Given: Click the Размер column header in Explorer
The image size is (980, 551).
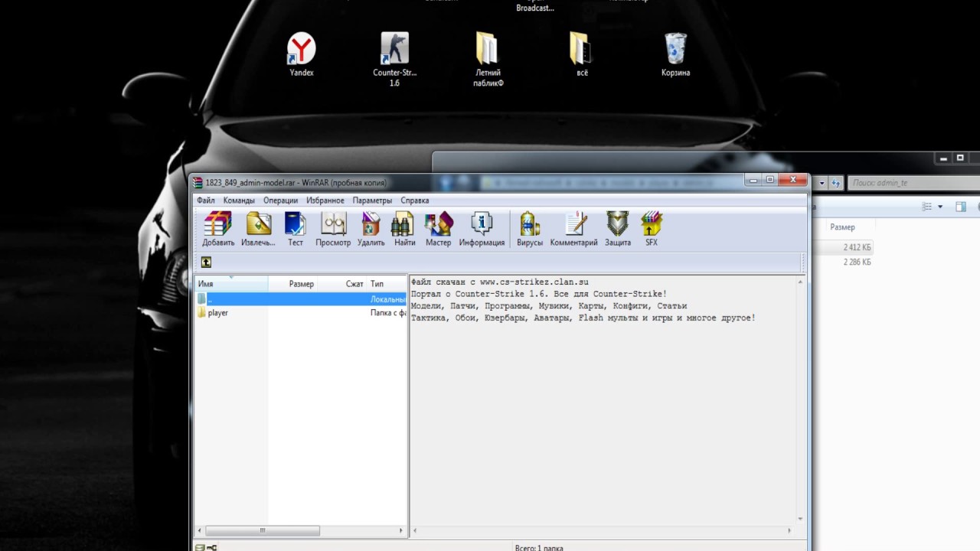Looking at the screenshot, I should [842, 227].
